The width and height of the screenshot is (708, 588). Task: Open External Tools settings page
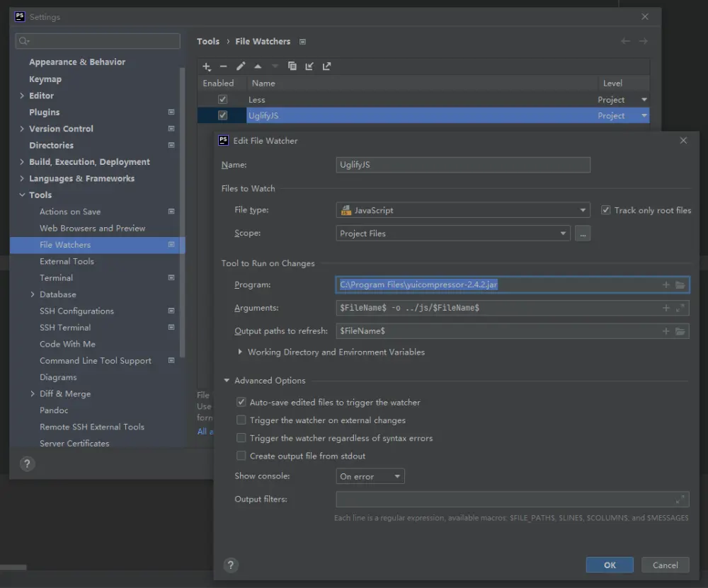point(67,261)
